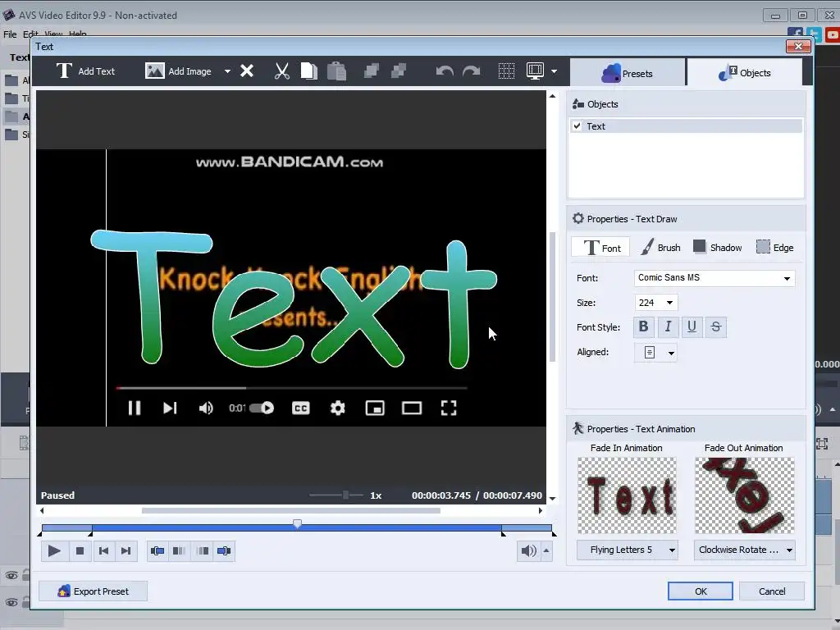
Task: Open the Edge properties tab
Action: 775,248
